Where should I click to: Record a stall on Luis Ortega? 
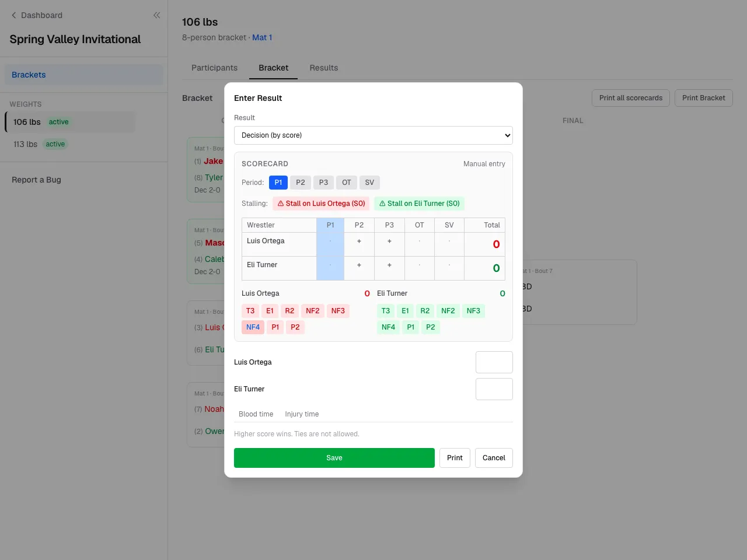tap(321, 204)
